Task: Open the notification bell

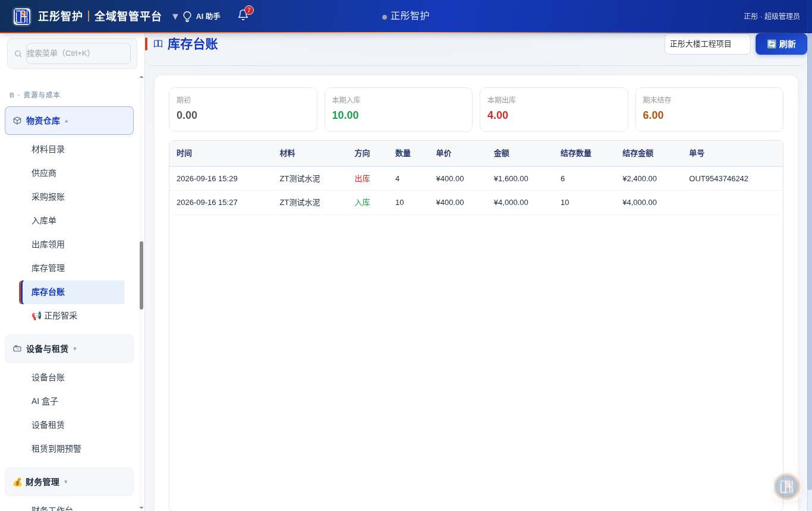Action: click(243, 15)
